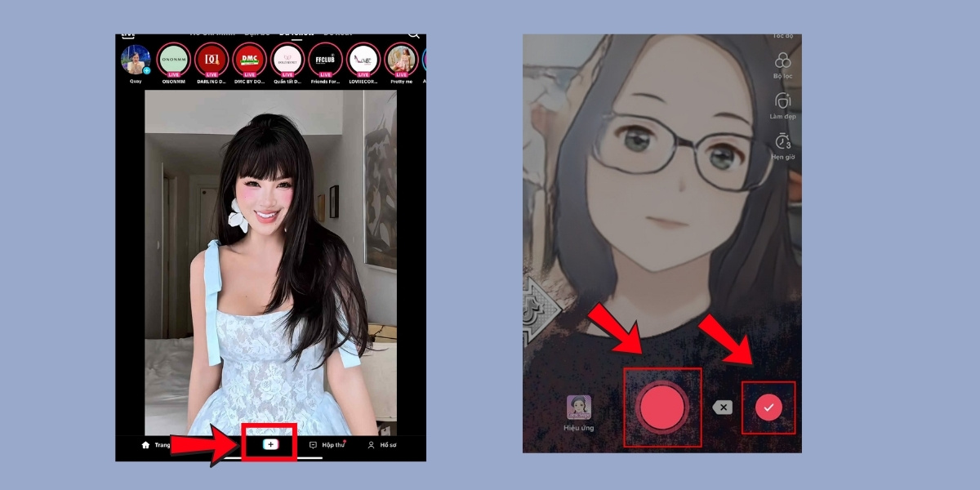The width and height of the screenshot is (980, 490).
Task: Open the Hẹn giờ timer tool
Action: [783, 146]
